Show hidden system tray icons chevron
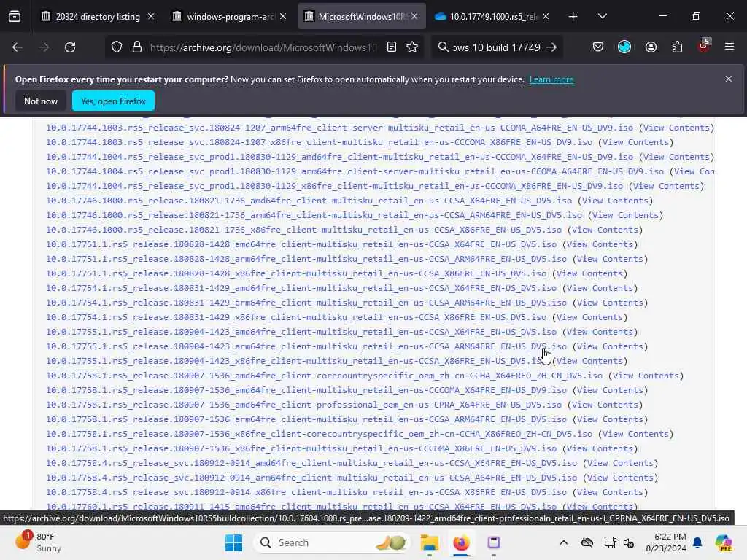This screenshot has height=560, width=747. [x=564, y=542]
